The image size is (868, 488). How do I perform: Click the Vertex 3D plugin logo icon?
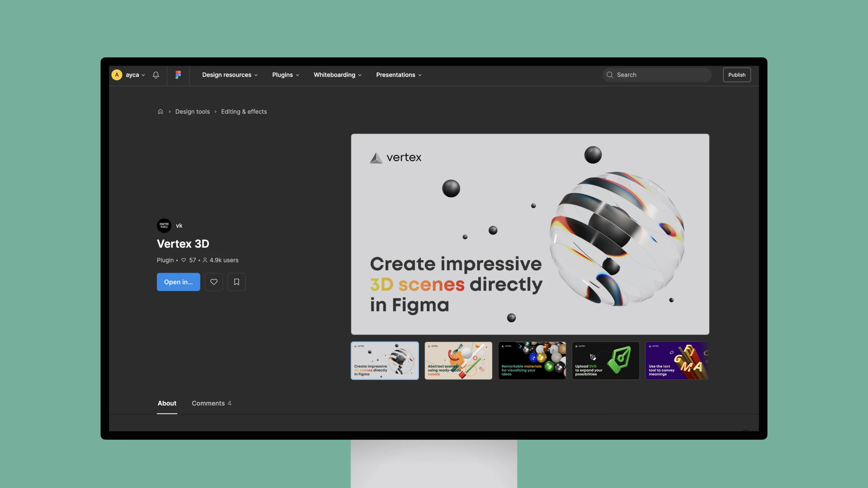click(164, 225)
